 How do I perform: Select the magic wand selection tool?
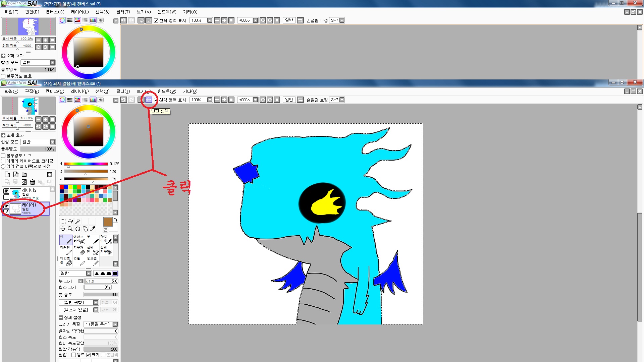77,222
